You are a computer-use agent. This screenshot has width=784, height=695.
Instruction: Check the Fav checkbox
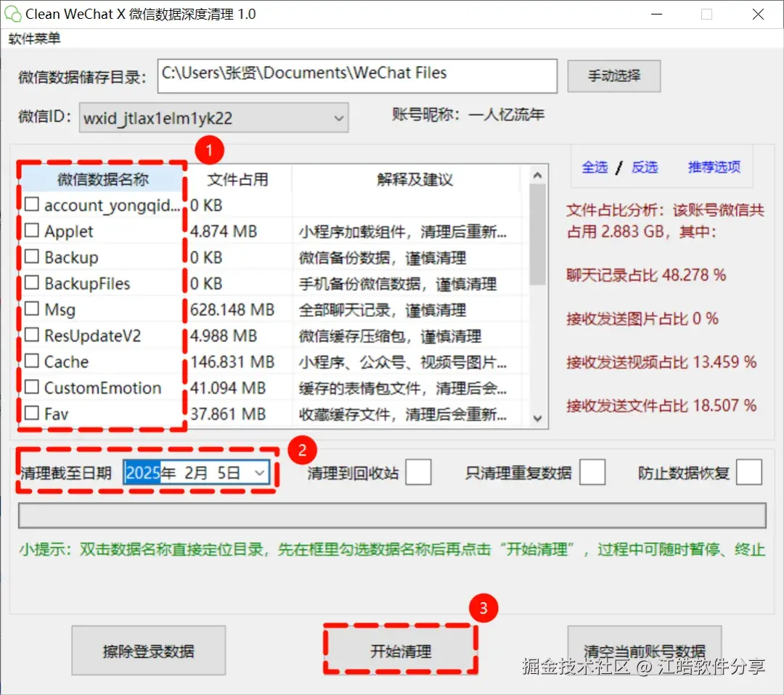coord(32,413)
